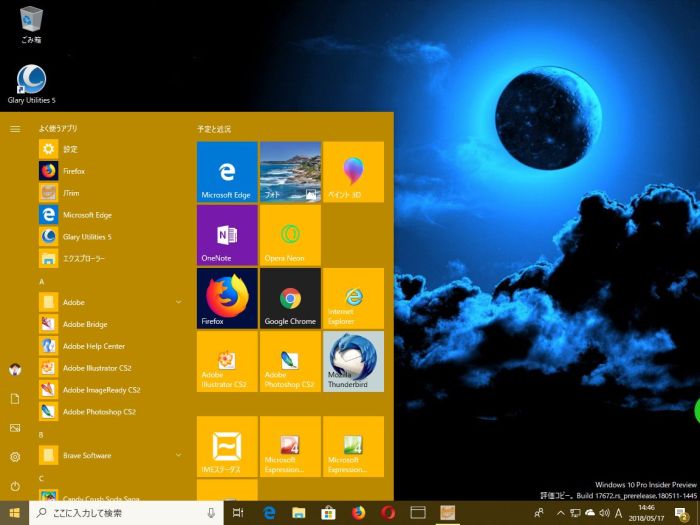Open Adobe Bridge from the app list
Image resolution: width=700 pixels, height=525 pixels.
(x=84, y=324)
